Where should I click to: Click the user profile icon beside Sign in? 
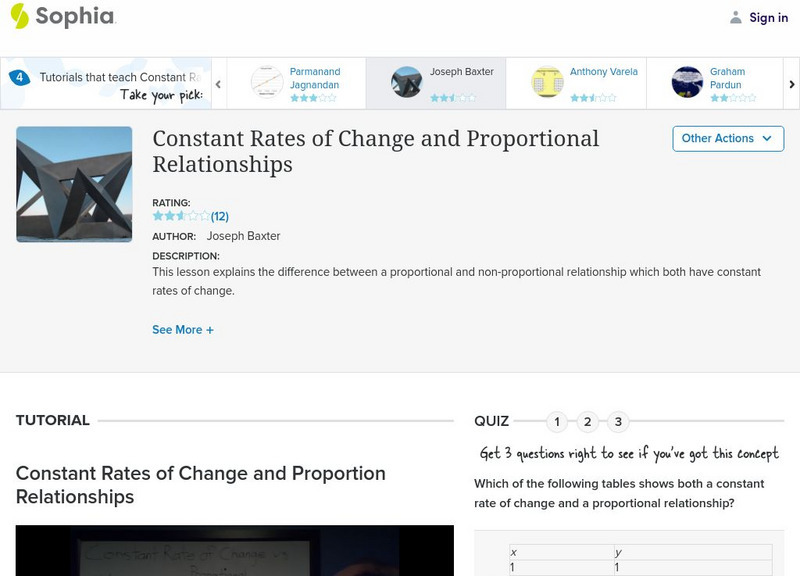click(x=736, y=17)
